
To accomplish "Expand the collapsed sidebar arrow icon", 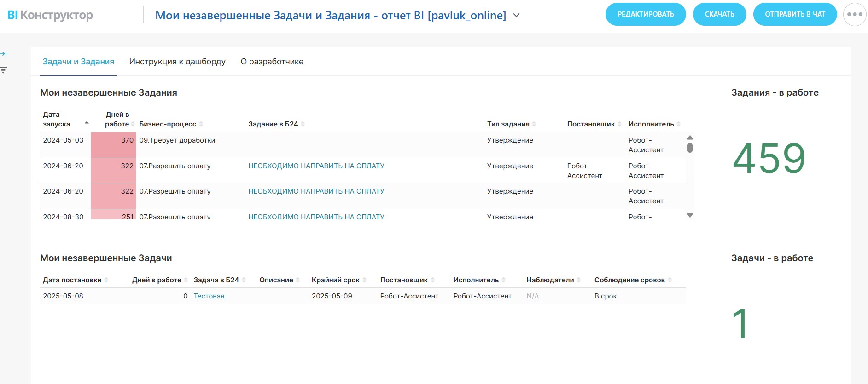I will (4, 54).
